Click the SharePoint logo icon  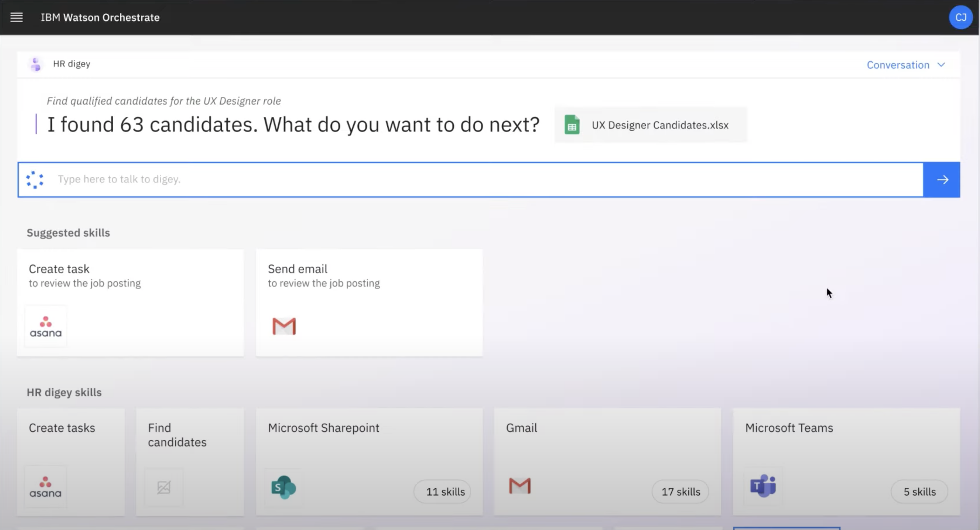point(284,487)
